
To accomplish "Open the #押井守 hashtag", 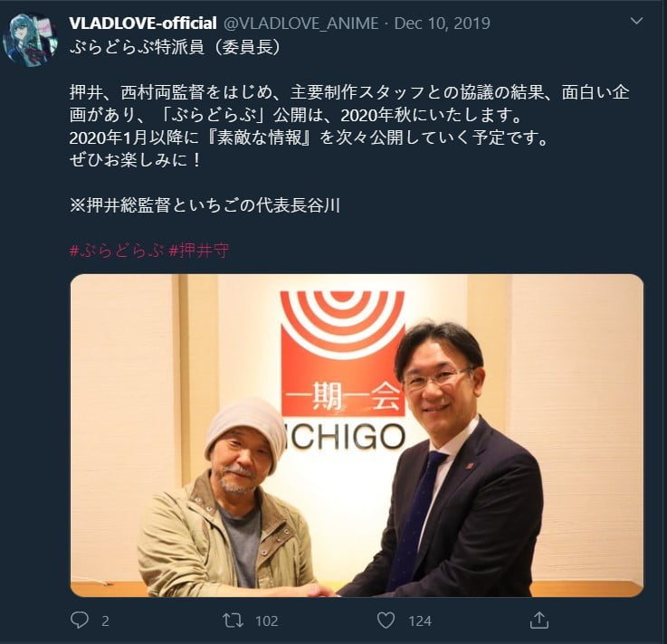I will 199,251.
